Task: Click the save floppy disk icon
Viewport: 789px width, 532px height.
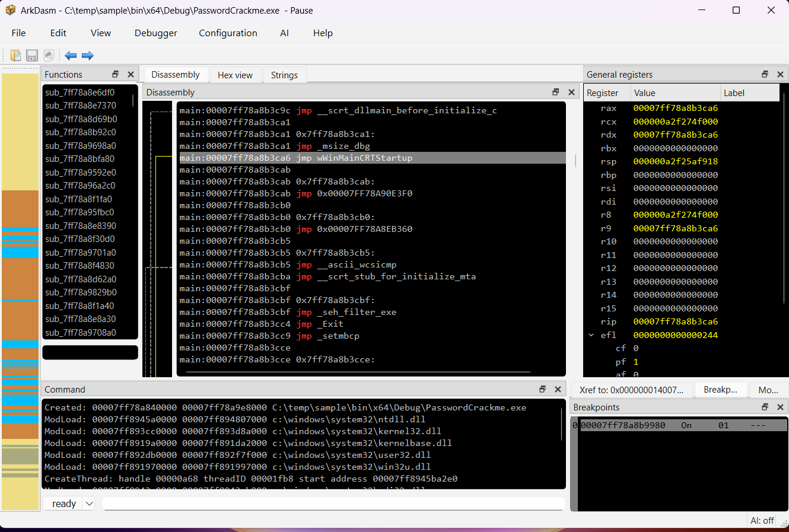Action: [x=32, y=55]
